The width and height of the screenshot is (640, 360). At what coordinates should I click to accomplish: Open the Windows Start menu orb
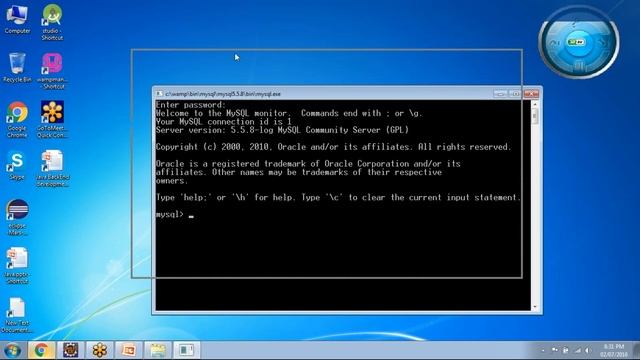pos(12,350)
